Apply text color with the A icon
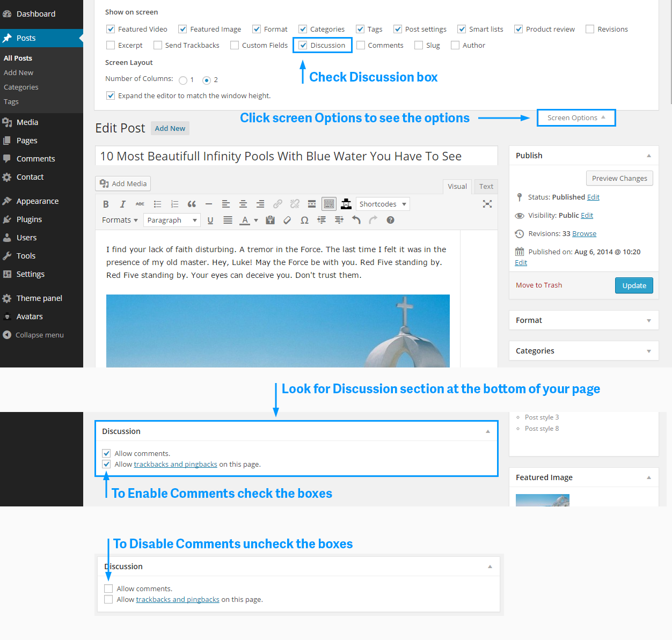672x640 pixels. 245,220
